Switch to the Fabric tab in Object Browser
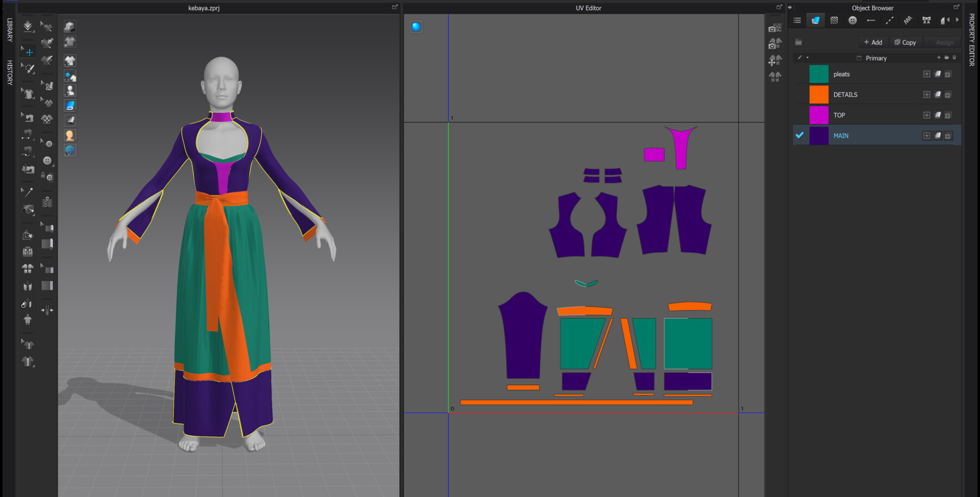Viewport: 980px width, 497px height. pos(815,20)
